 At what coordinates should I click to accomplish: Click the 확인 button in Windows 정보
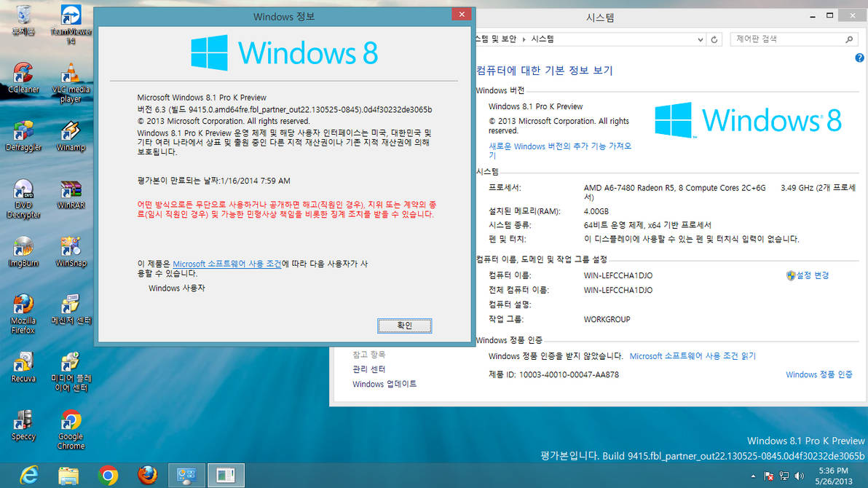[405, 326]
